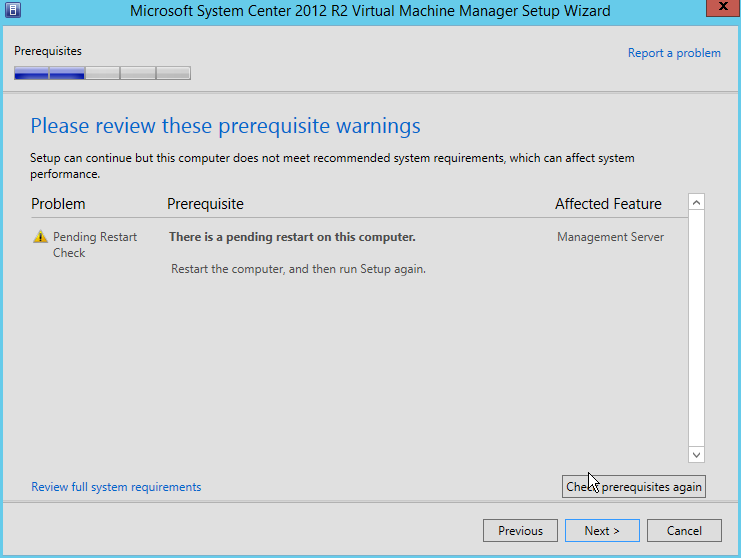741x558 pixels.
Task: Click the setup wizard icon in title bar
Action: (12, 11)
